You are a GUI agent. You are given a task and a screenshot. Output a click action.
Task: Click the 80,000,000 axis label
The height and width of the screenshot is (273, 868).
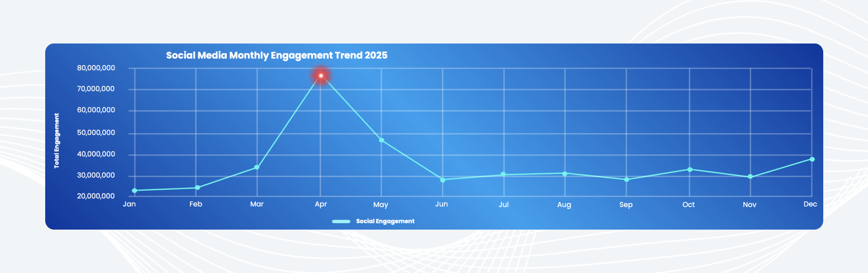[96, 68]
